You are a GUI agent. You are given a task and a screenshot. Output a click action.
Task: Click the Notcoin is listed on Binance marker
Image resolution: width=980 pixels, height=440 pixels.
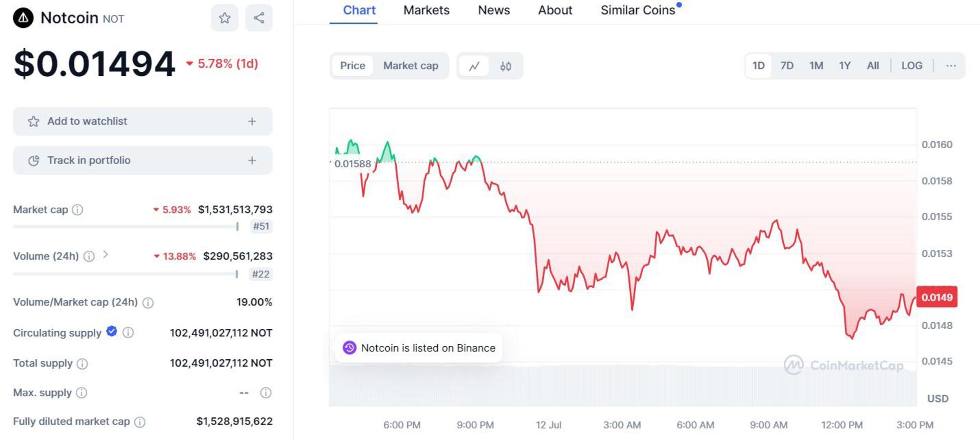click(x=419, y=348)
